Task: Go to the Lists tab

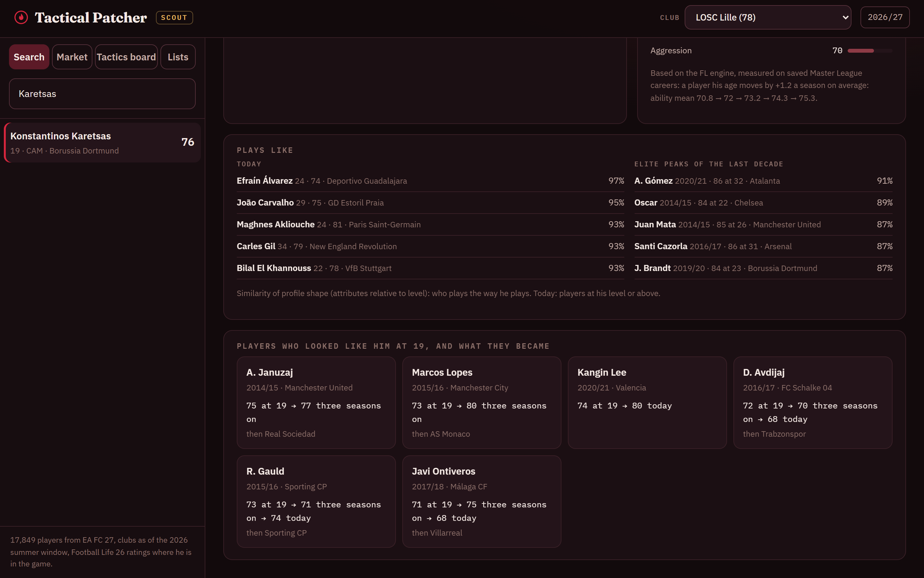Action: tap(178, 57)
